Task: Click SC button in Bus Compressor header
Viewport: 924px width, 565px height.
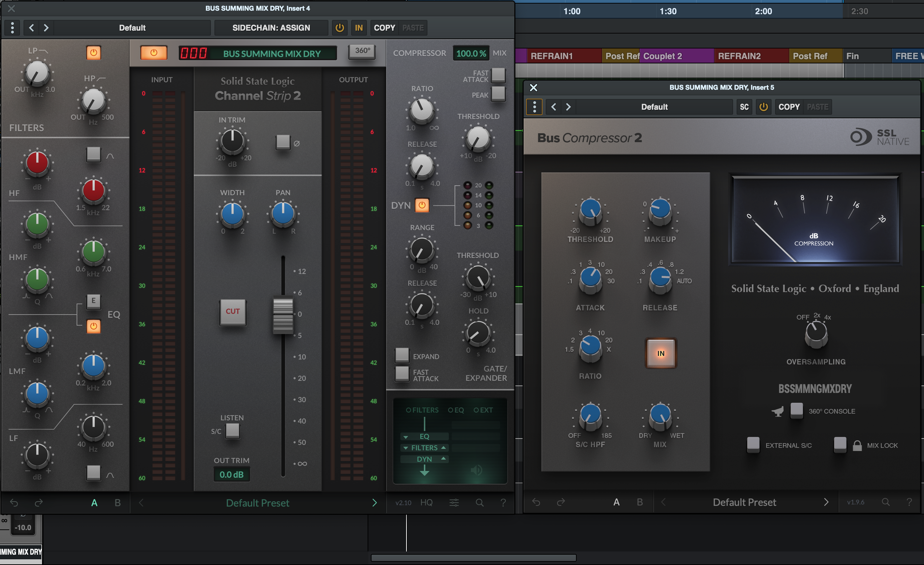Action: 744,107
